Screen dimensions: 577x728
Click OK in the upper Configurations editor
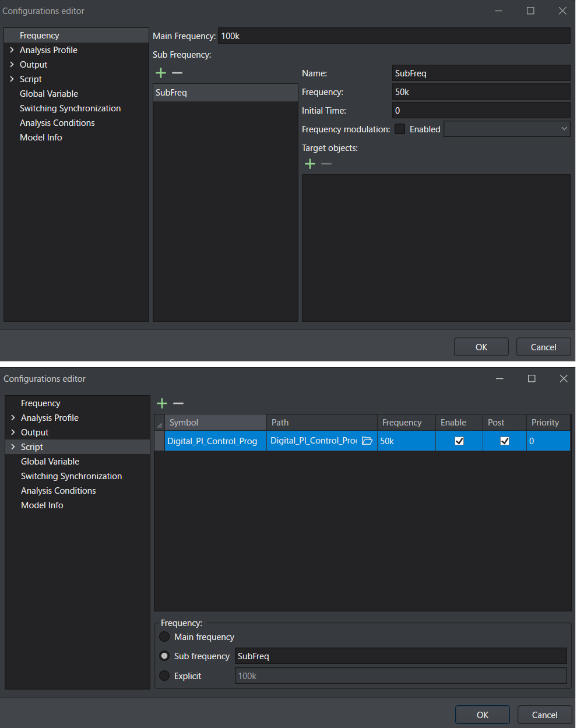pos(481,347)
